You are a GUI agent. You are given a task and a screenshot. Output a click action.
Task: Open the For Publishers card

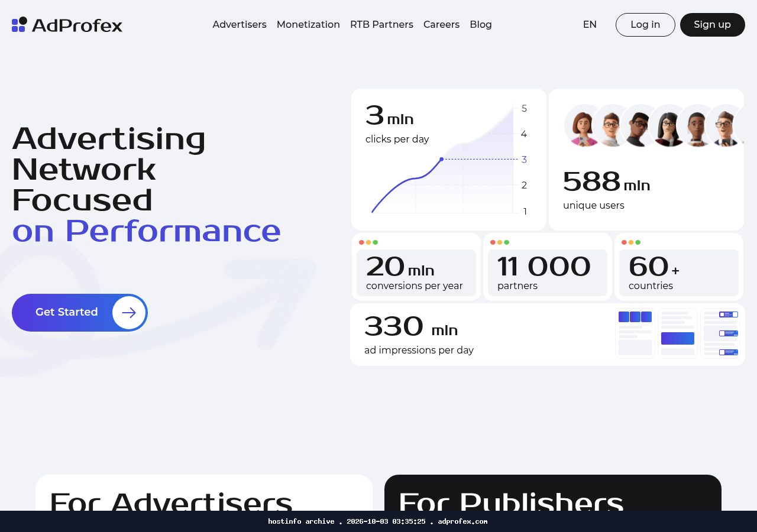pos(553,493)
